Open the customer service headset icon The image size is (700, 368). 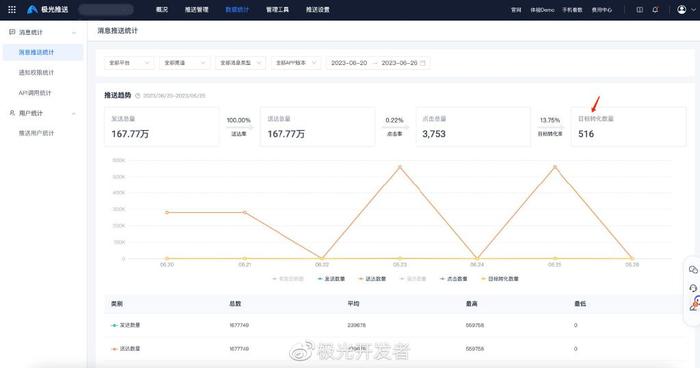click(693, 288)
